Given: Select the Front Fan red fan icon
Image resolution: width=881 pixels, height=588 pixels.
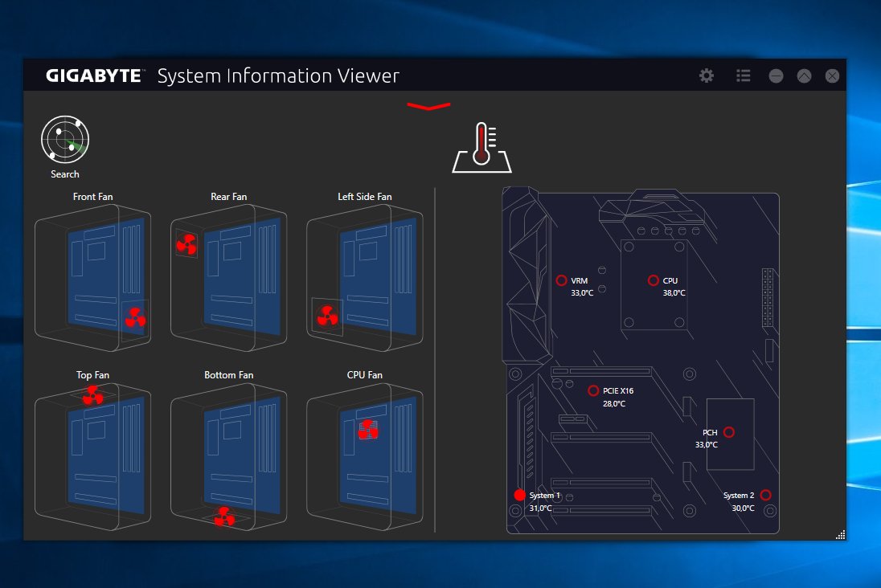Looking at the screenshot, I should pos(135,319).
